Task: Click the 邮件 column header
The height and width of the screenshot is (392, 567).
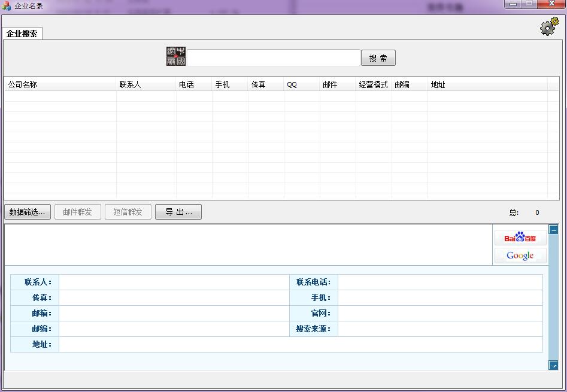Action: coord(338,84)
